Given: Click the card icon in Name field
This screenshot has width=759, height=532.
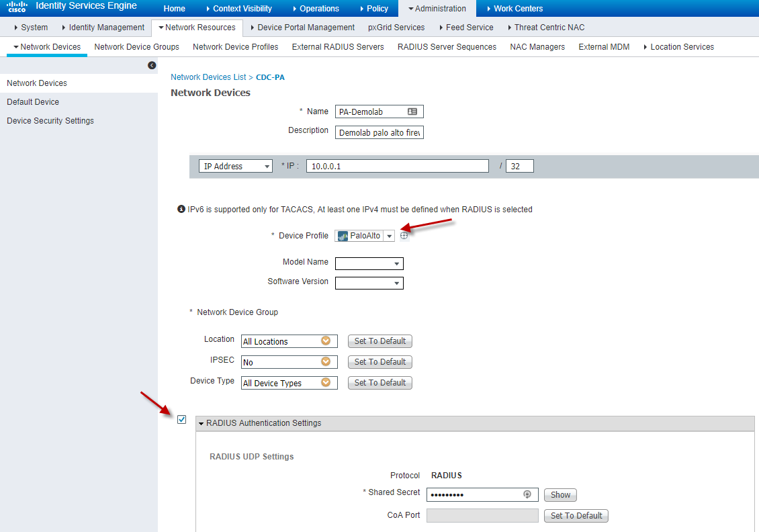Looking at the screenshot, I should (412, 112).
